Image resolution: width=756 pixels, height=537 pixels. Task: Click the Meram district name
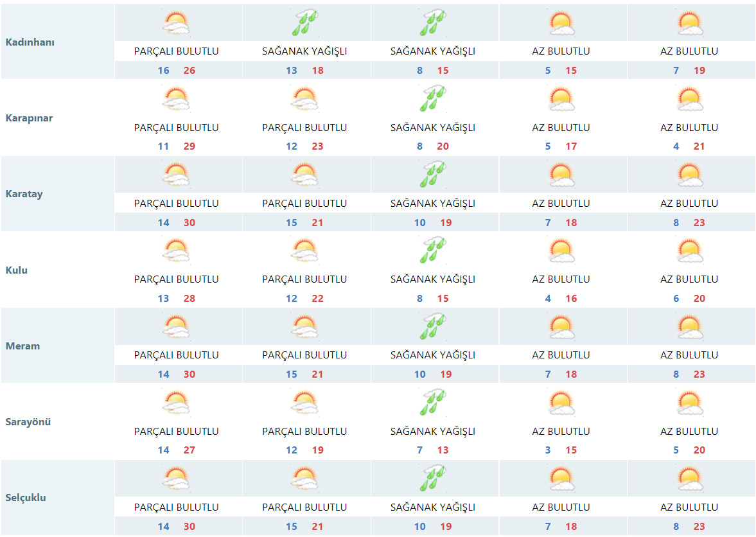coord(22,346)
